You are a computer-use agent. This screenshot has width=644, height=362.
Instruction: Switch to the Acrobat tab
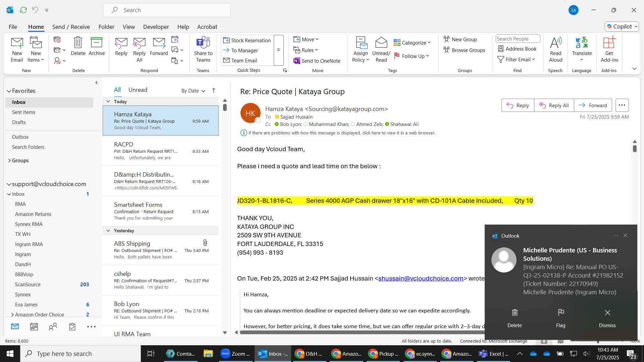(x=207, y=27)
